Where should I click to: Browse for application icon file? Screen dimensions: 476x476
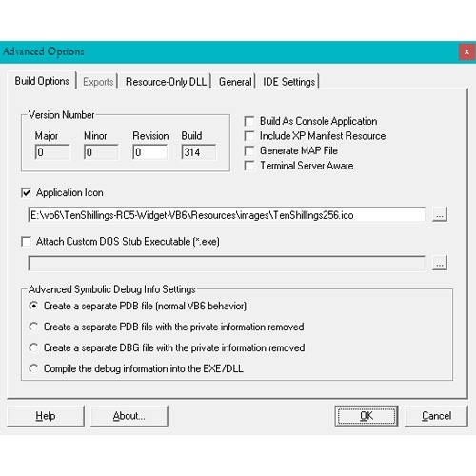[x=440, y=215]
